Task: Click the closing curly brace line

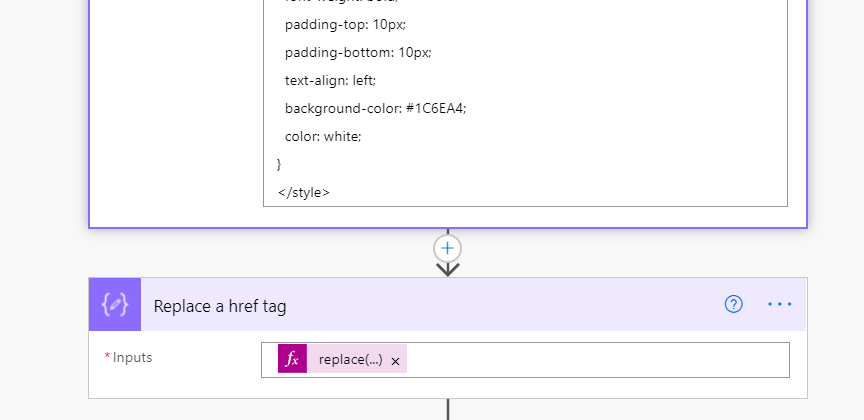Action: (280, 163)
